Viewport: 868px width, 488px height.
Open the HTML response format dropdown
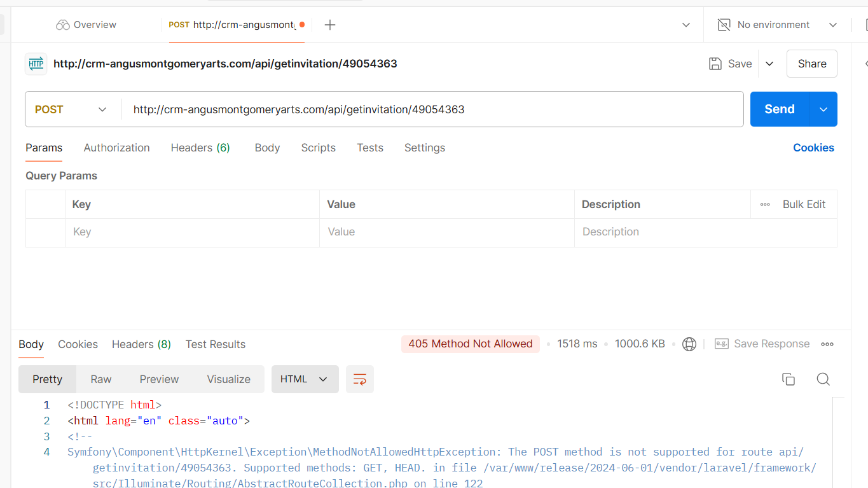(305, 379)
